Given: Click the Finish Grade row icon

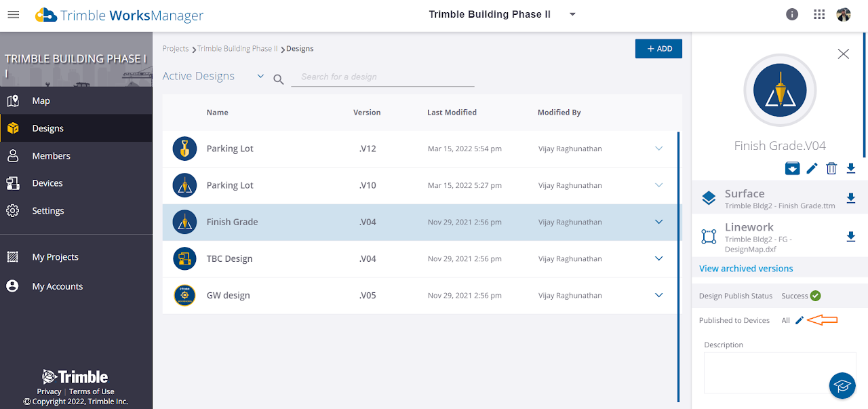Looking at the screenshot, I should (184, 222).
